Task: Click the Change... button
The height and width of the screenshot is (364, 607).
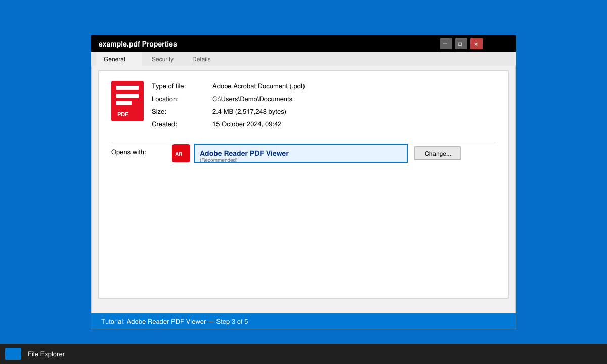Action: 438,153
